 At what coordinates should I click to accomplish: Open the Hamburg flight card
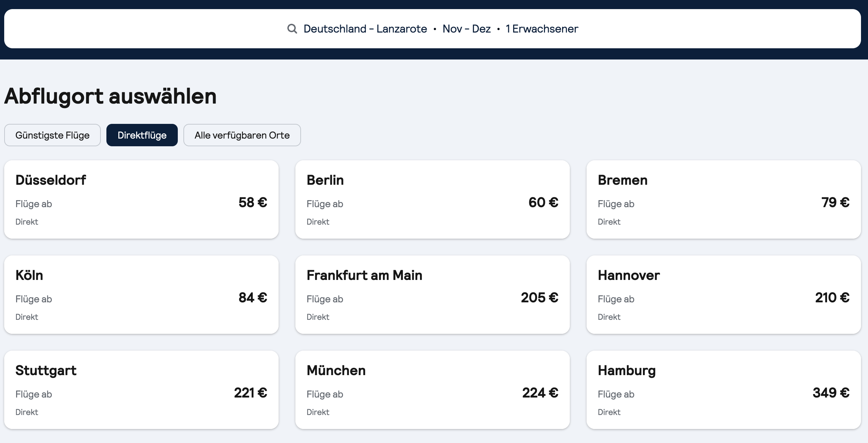[x=723, y=390]
